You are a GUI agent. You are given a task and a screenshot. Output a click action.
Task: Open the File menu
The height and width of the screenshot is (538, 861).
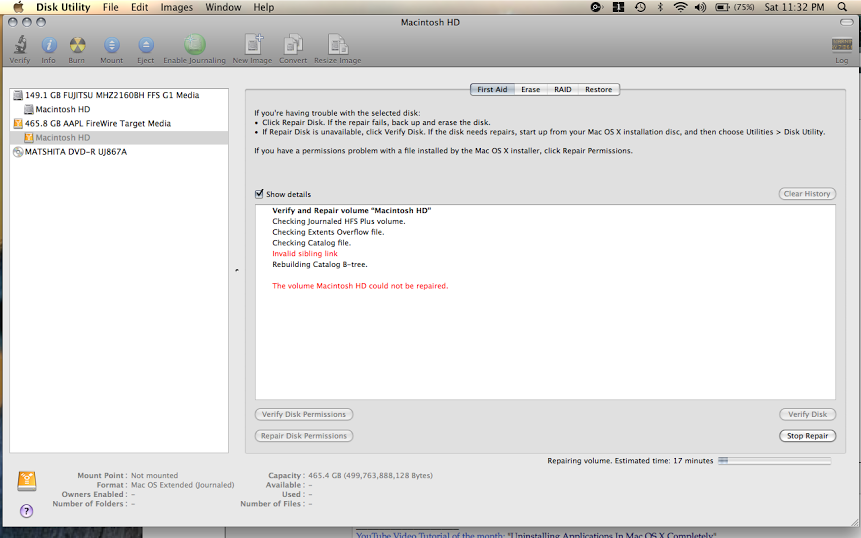110,7
